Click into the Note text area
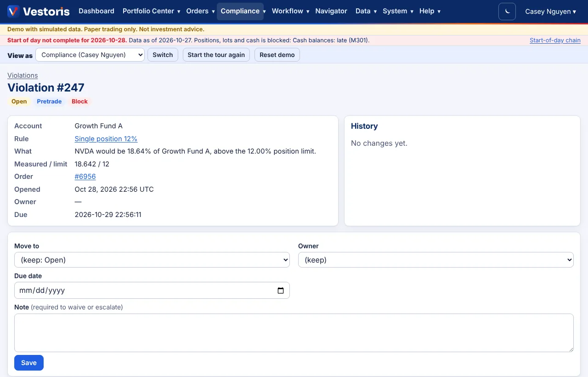The width and height of the screenshot is (588, 377). tap(294, 333)
